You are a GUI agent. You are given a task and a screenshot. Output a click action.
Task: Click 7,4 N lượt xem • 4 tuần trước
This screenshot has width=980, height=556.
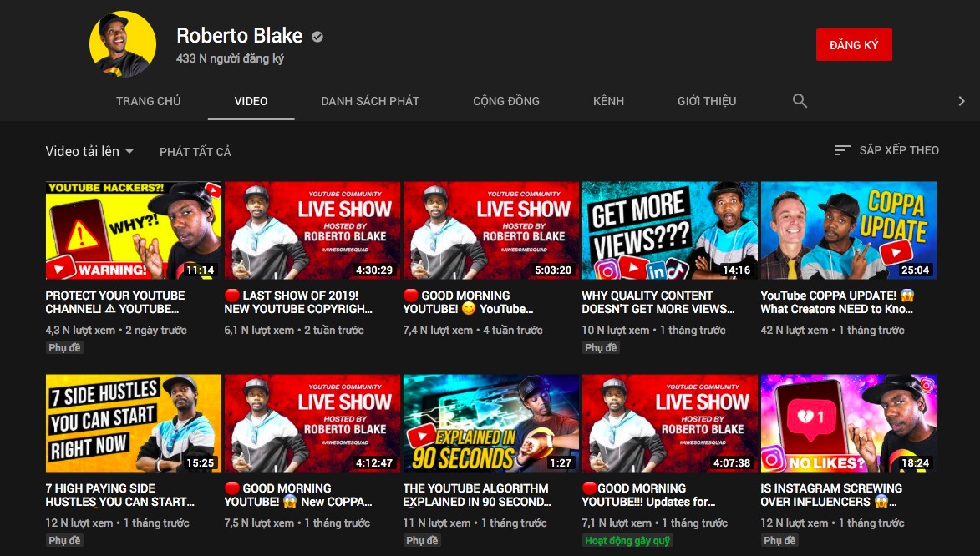coord(473,331)
